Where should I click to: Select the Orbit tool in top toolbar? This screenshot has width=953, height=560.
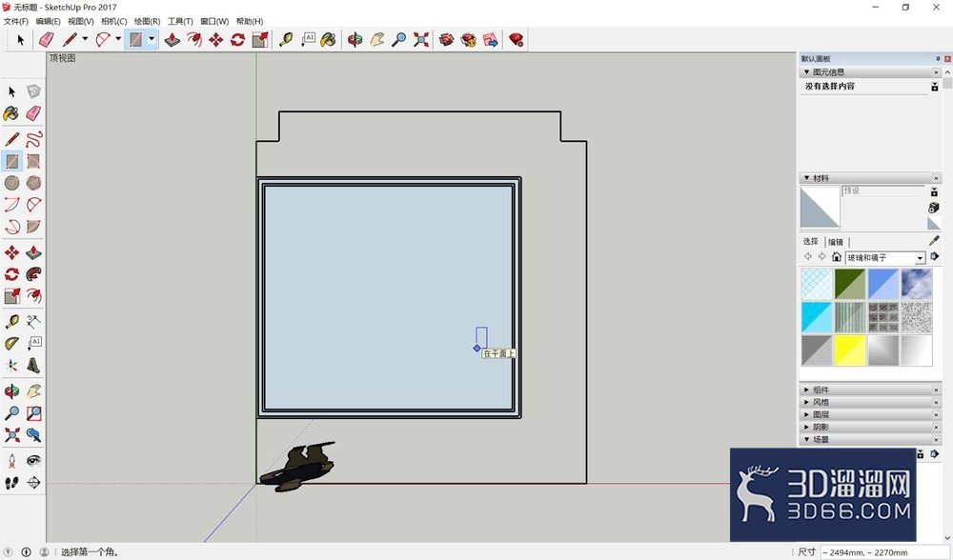pos(355,40)
